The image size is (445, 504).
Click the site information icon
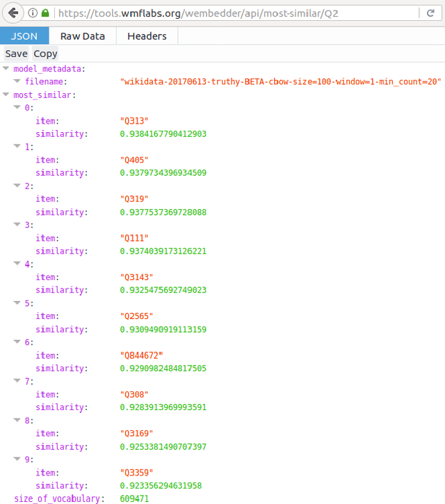click(x=33, y=13)
